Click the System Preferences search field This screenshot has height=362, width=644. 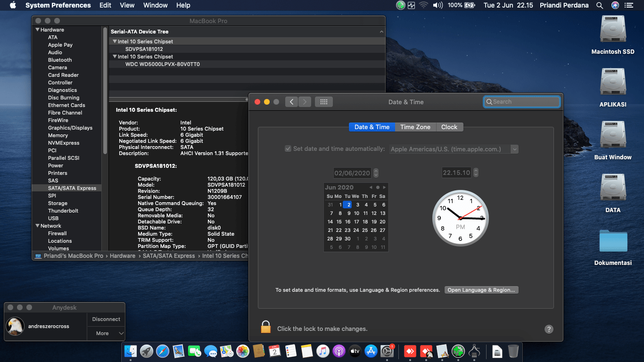(x=522, y=102)
